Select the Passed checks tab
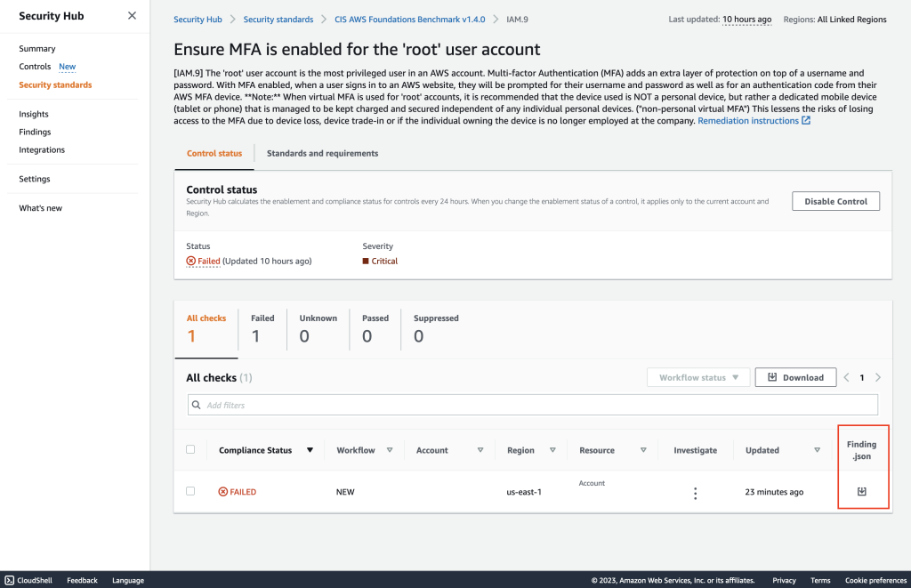Image resolution: width=911 pixels, height=588 pixels. (375, 329)
